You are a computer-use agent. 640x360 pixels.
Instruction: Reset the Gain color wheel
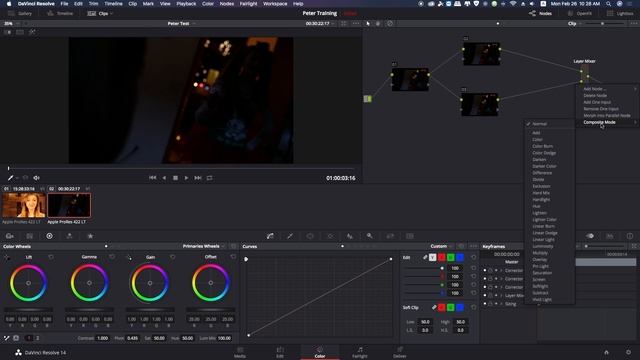pyautogui.click(x=173, y=257)
